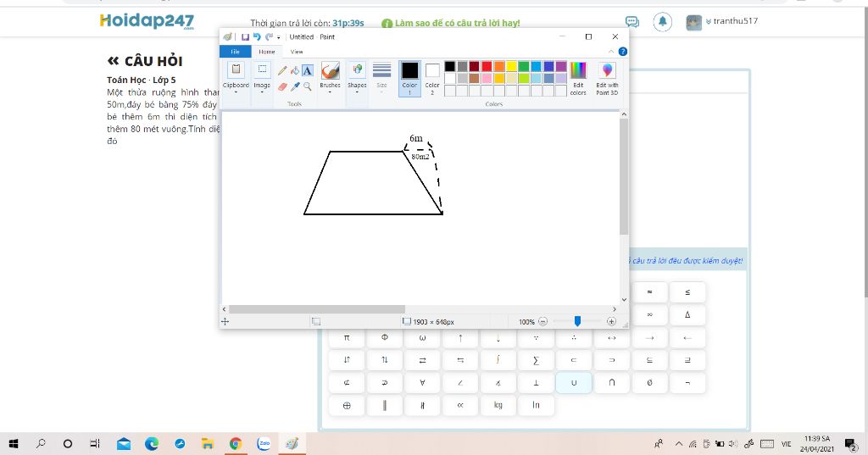This screenshot has height=455, width=868.
Task: Select the Fill with color bucket tool
Action: 295,70
